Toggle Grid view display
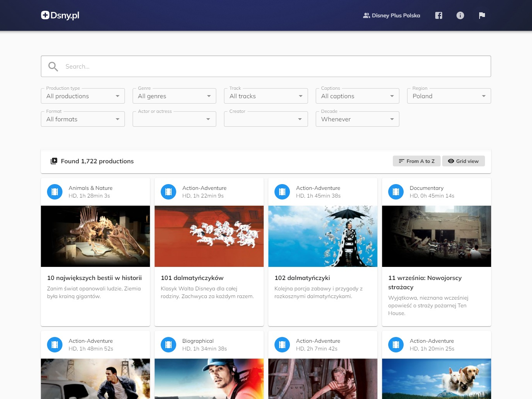 coord(463,161)
